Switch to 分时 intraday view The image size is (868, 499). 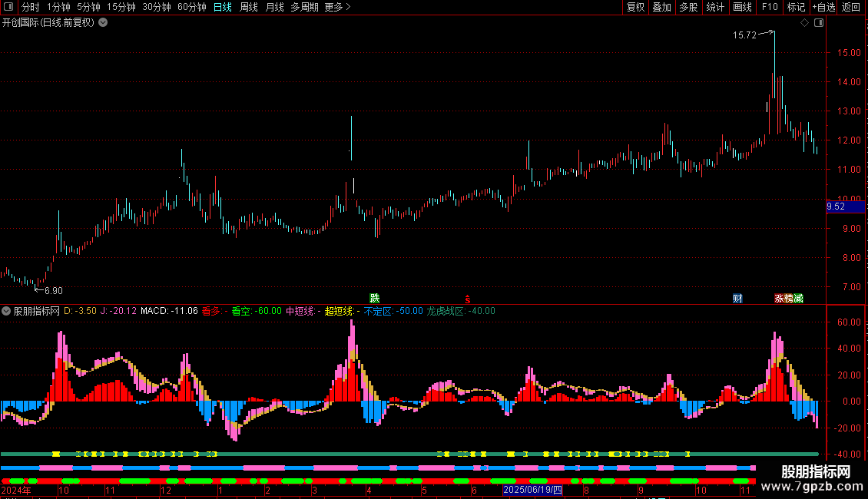click(31, 7)
